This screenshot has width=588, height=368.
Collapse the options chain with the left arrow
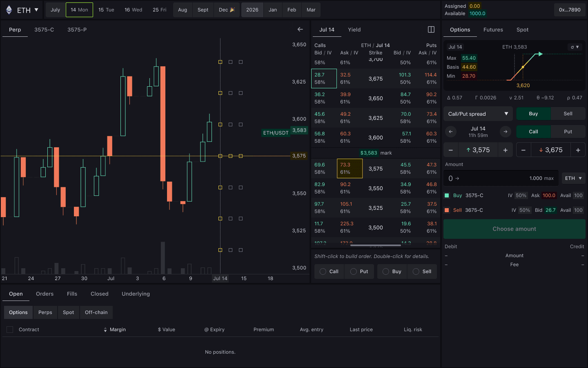(300, 29)
